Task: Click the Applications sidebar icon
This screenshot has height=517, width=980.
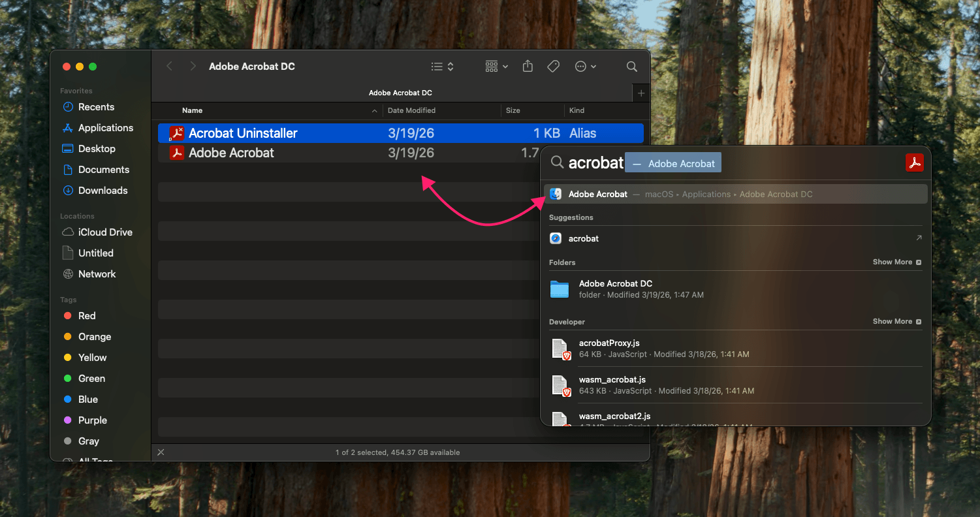Action: click(67, 128)
